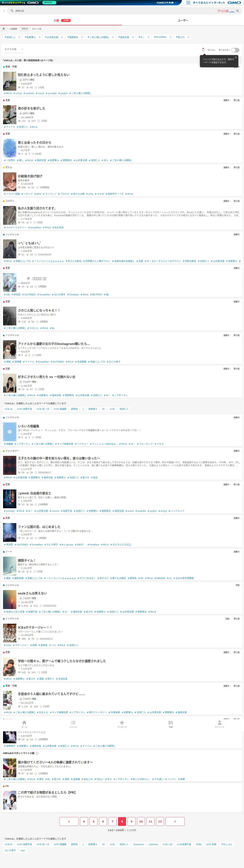Click the back arrow beside the search bar
The width and height of the screenshot is (244, 868).
coord(4,11)
